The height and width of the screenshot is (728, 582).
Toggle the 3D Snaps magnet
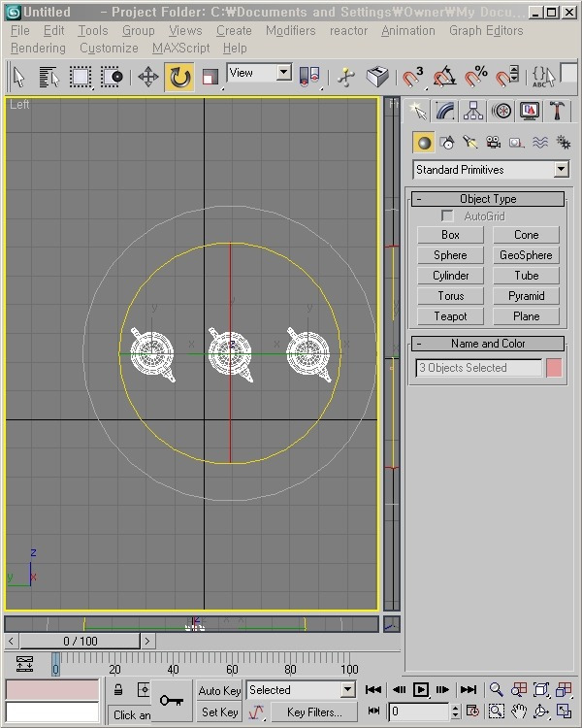pyautogui.click(x=412, y=77)
